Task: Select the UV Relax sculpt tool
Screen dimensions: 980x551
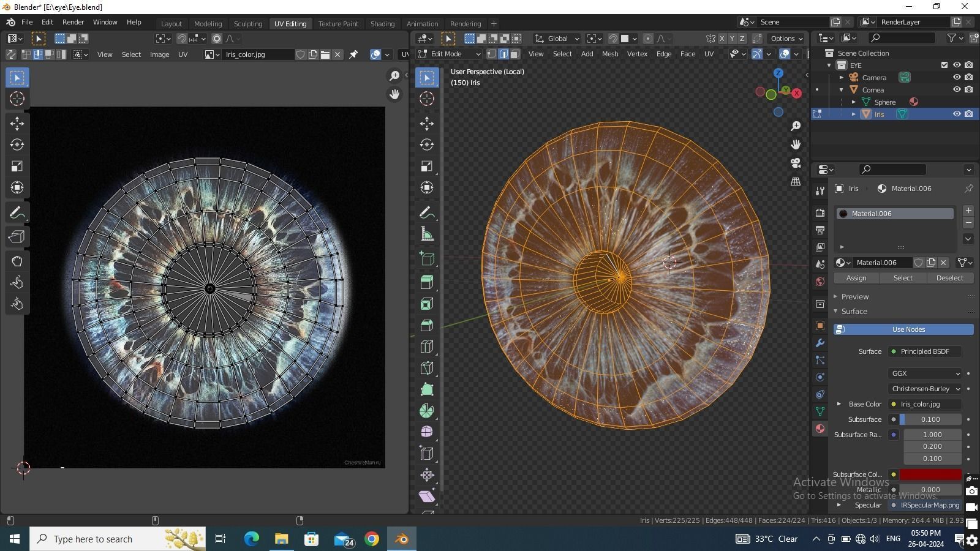Action: pos(17,282)
